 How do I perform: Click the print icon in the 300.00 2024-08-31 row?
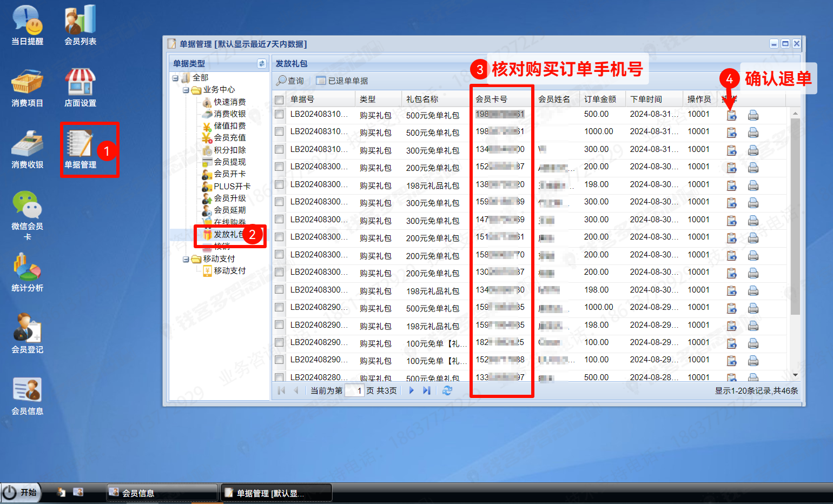click(x=753, y=150)
